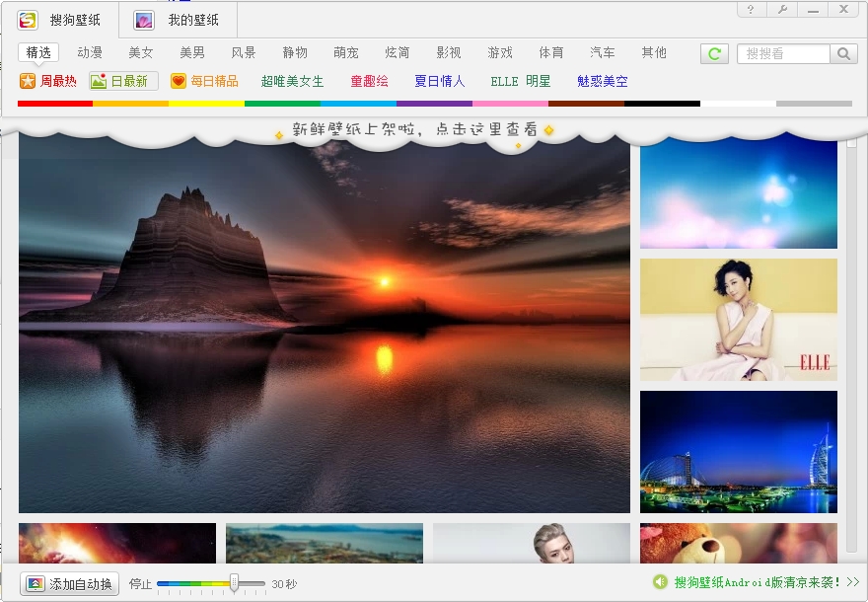The width and height of the screenshot is (868, 602).
Task: Select the 其他 category
Action: pyautogui.click(x=654, y=52)
